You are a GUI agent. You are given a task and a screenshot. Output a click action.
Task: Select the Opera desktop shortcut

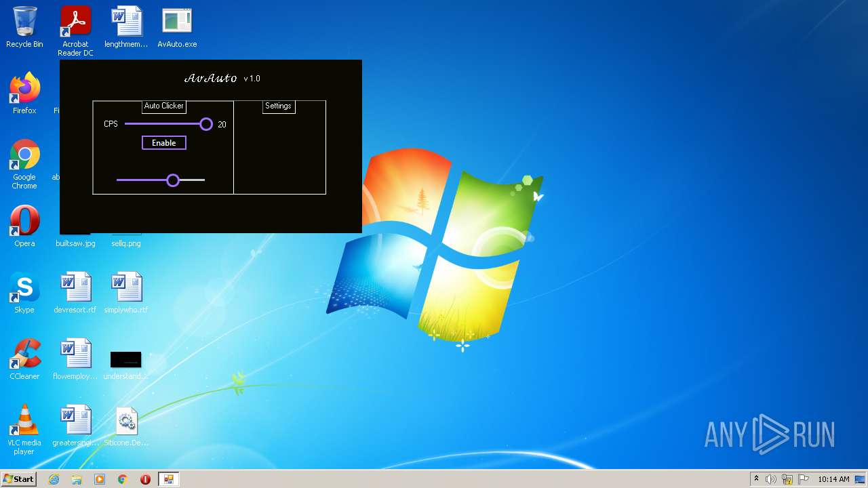click(24, 226)
